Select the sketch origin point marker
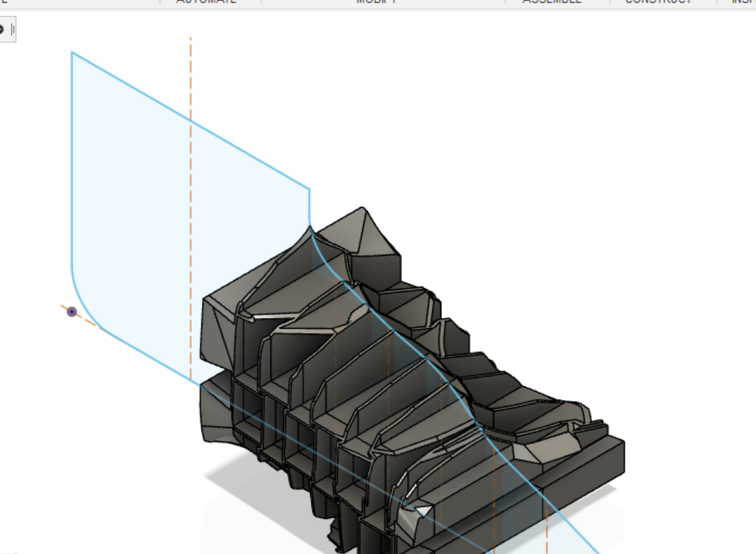This screenshot has width=756, height=554. click(x=71, y=312)
